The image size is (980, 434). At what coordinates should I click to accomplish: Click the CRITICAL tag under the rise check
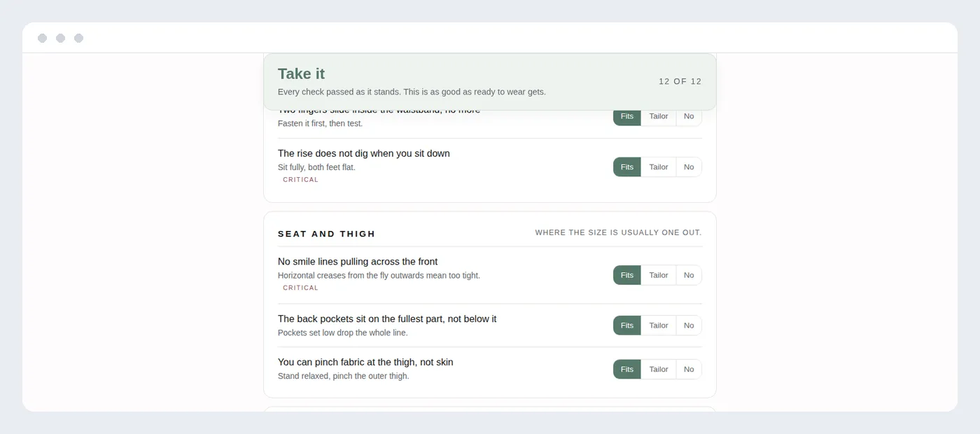[300, 179]
